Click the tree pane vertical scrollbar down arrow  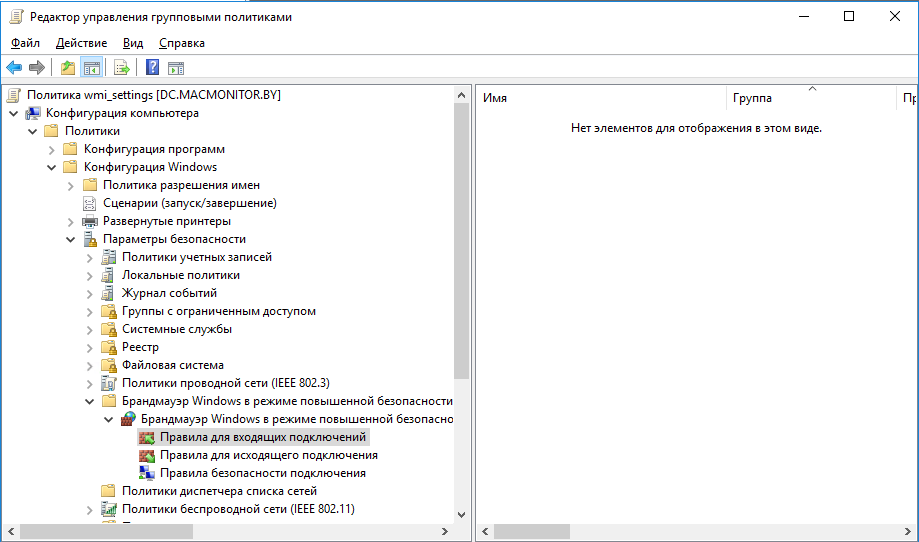[x=461, y=514]
